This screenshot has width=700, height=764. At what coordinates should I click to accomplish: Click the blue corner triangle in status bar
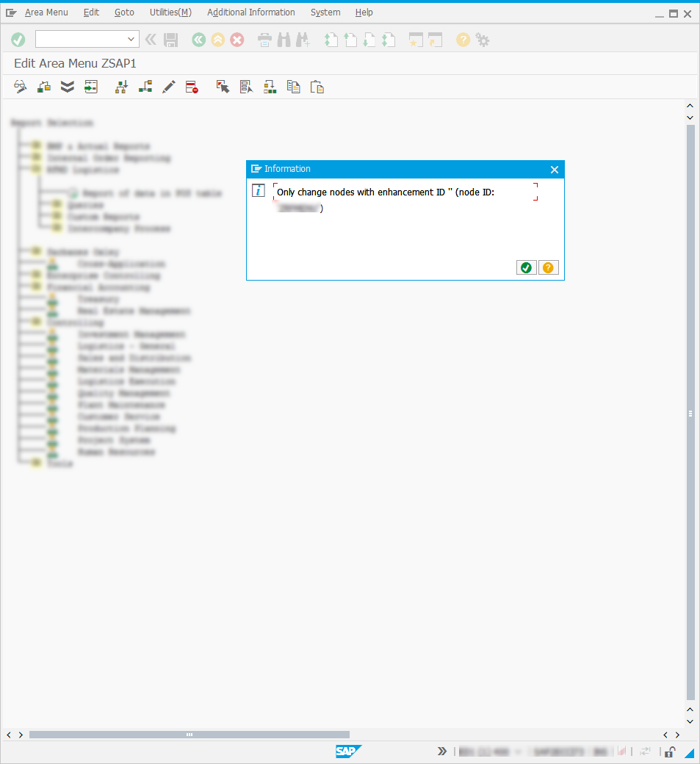pos(690,753)
